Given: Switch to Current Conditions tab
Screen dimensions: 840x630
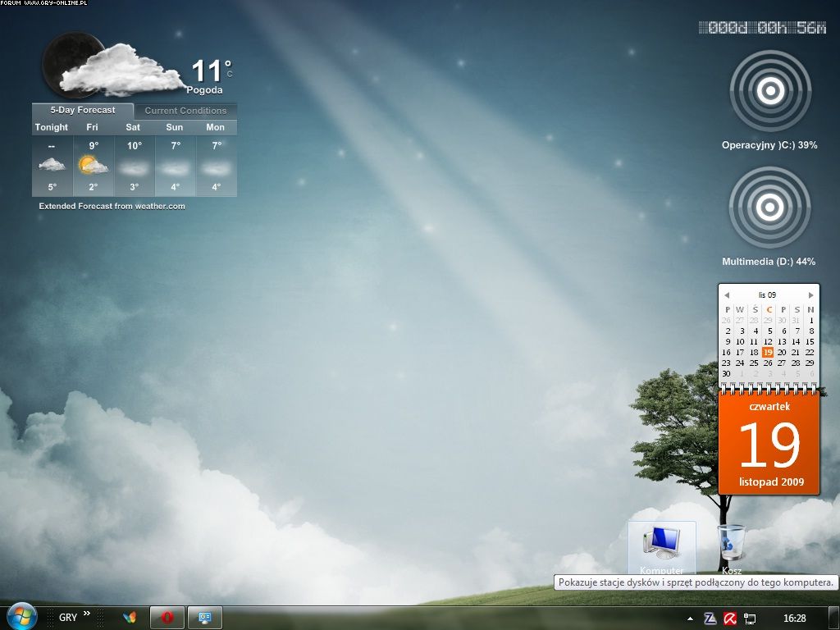Looking at the screenshot, I should 185,111.
